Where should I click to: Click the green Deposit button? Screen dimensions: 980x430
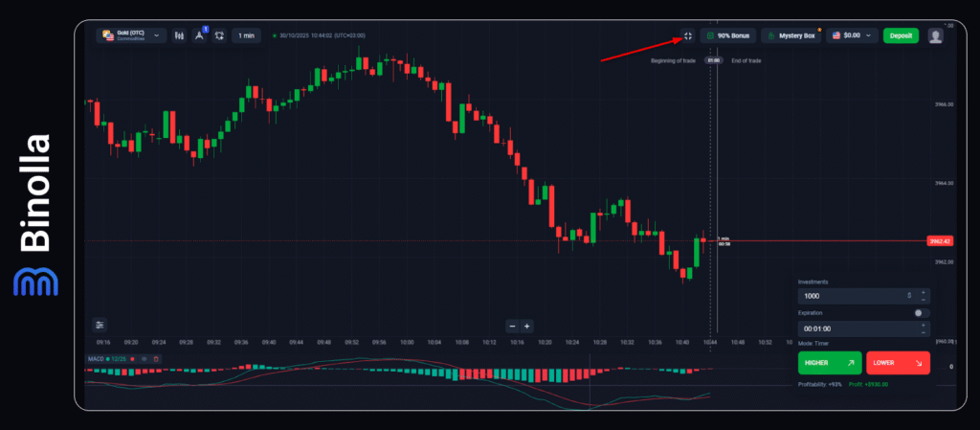(x=901, y=35)
